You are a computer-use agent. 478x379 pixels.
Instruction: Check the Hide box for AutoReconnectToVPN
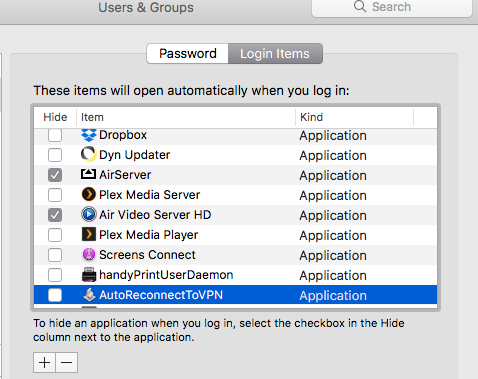click(x=55, y=295)
